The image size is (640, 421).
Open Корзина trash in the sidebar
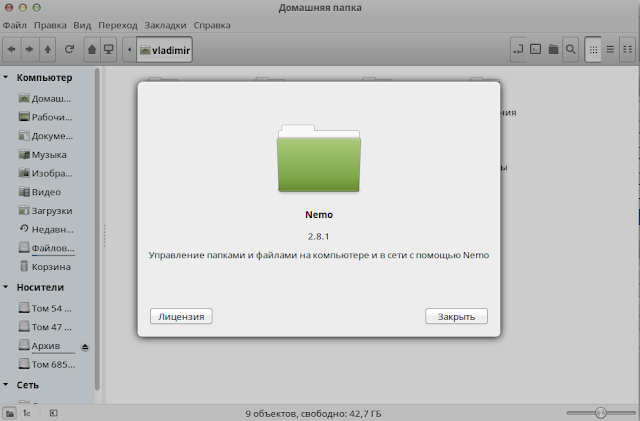click(x=44, y=267)
